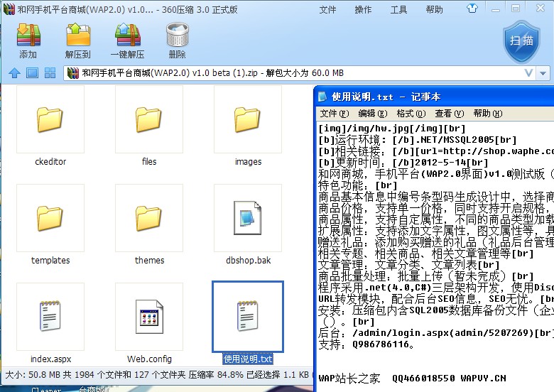
Task: Click the Web.config filename label
Action: tap(149, 359)
